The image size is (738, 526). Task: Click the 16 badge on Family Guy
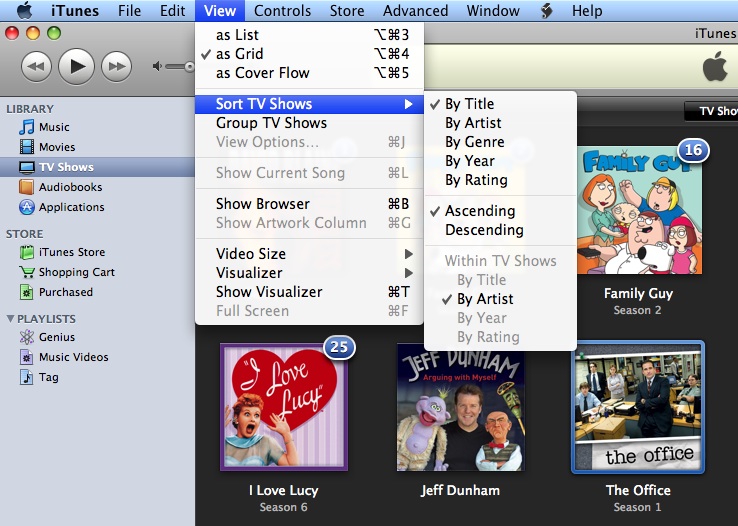[693, 150]
